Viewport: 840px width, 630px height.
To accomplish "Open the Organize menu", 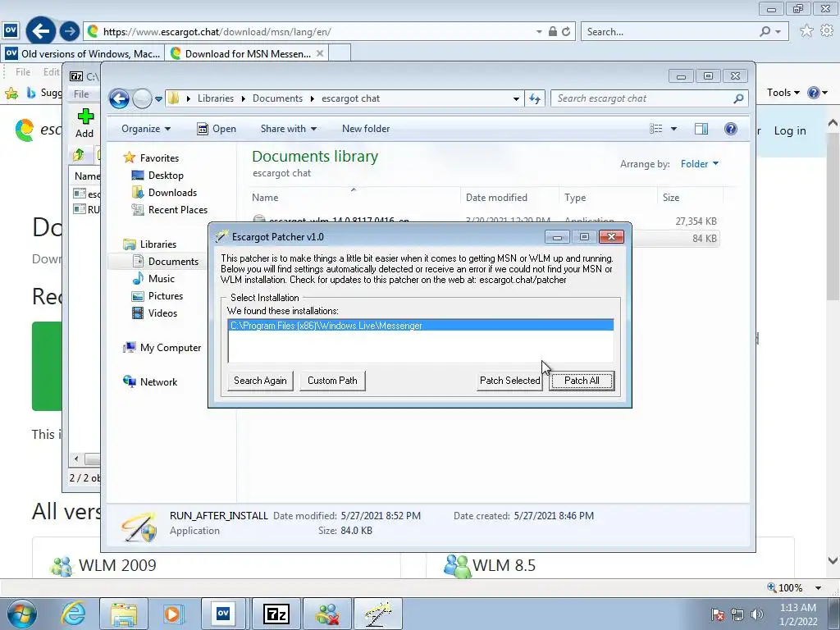I will point(146,129).
